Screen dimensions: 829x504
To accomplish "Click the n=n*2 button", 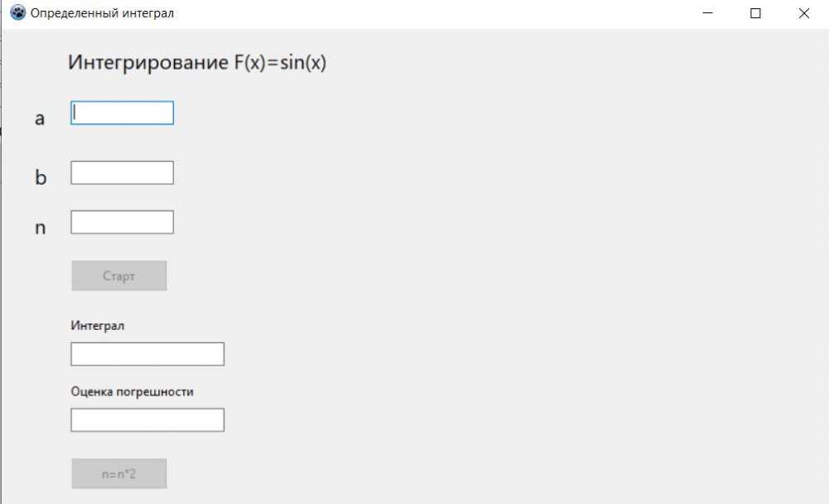I will (119, 473).
